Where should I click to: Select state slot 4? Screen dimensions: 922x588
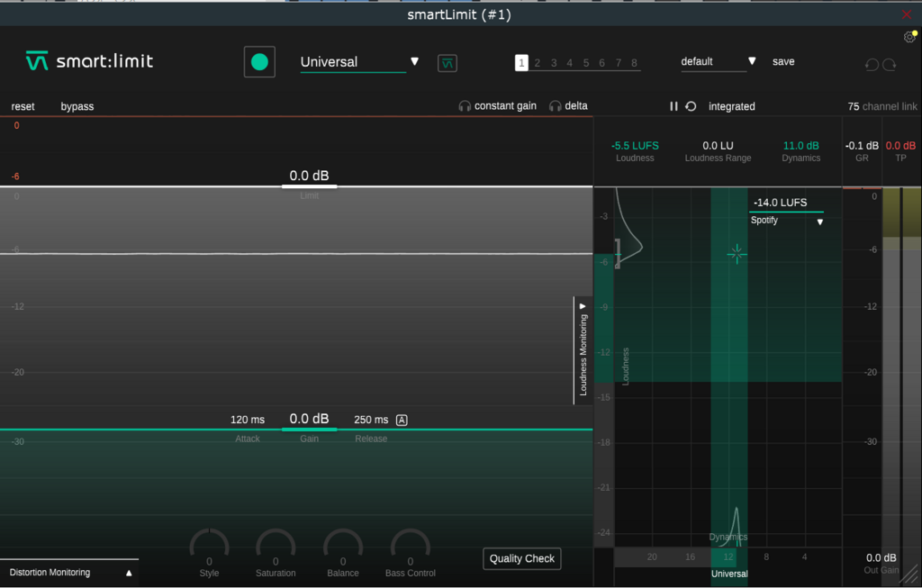pos(570,63)
